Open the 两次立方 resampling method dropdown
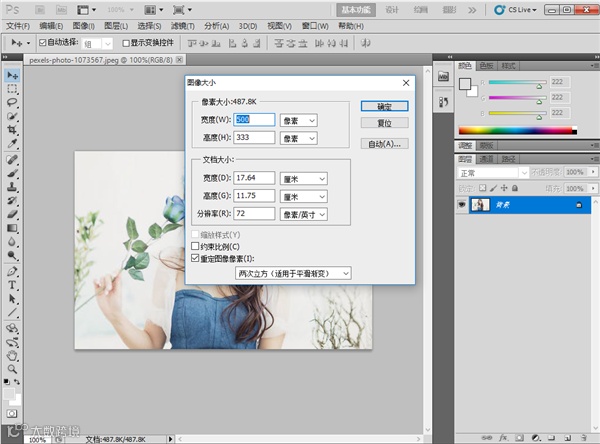The height and width of the screenshot is (444, 600). (x=293, y=273)
